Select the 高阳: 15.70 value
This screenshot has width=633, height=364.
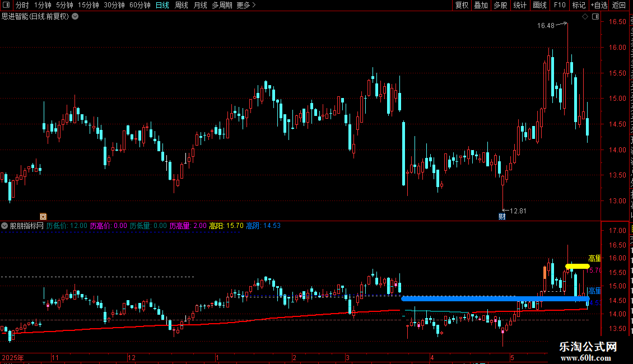pos(226,226)
